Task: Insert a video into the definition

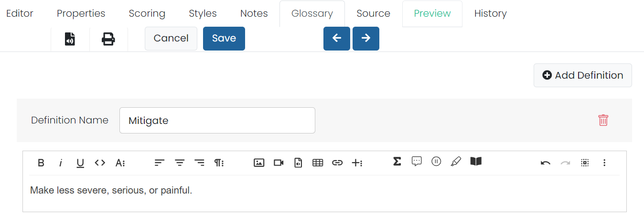Action: coord(279,163)
